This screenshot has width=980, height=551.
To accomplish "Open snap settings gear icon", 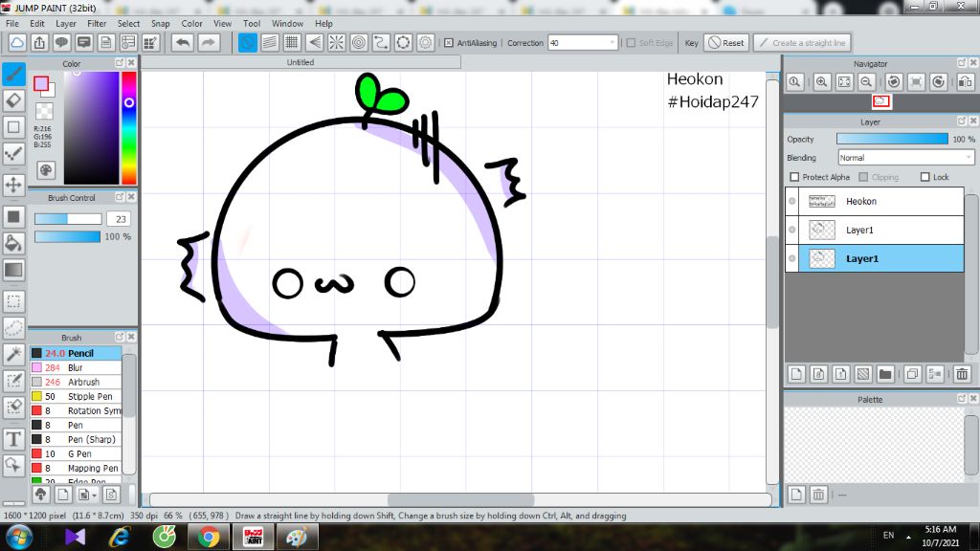I will (426, 42).
